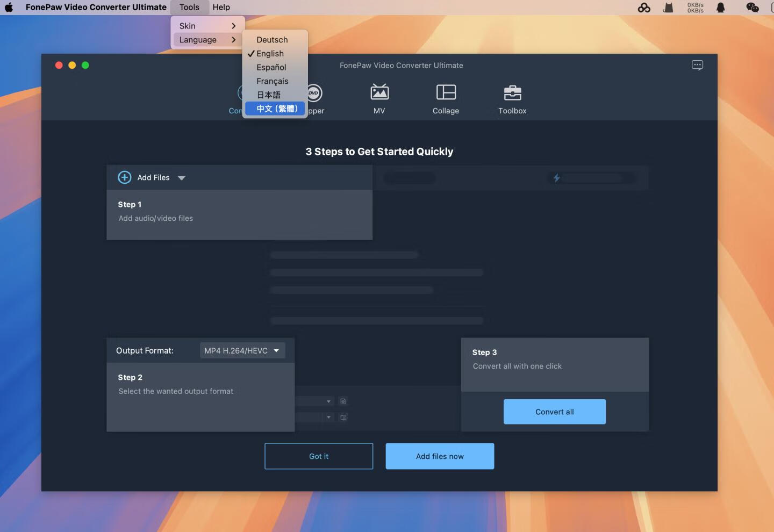Click the Got it button
The height and width of the screenshot is (532, 774).
[319, 456]
